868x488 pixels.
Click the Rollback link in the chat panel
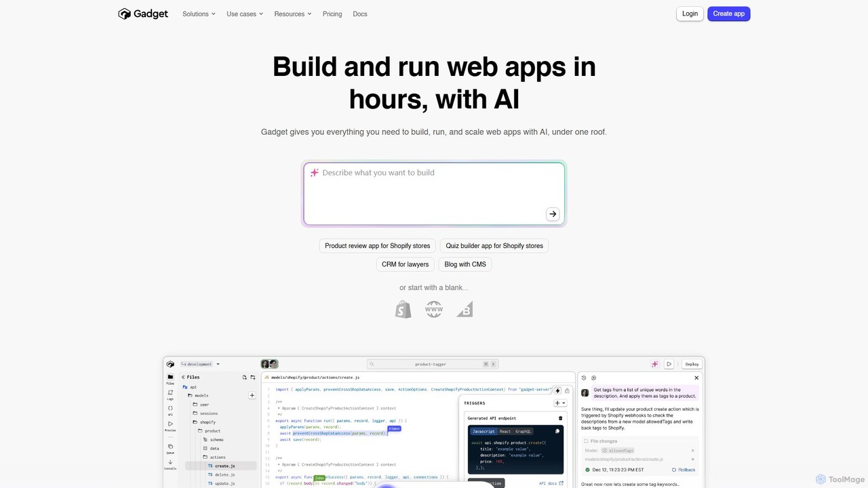tap(684, 470)
